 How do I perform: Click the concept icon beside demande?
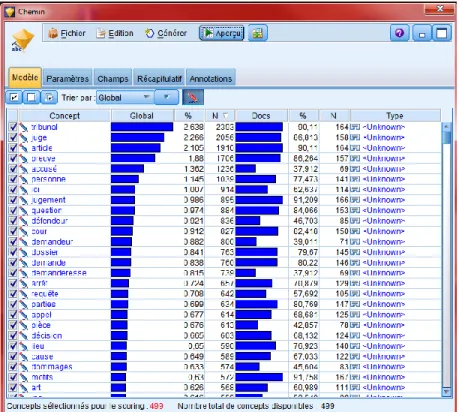pyautogui.click(x=24, y=263)
